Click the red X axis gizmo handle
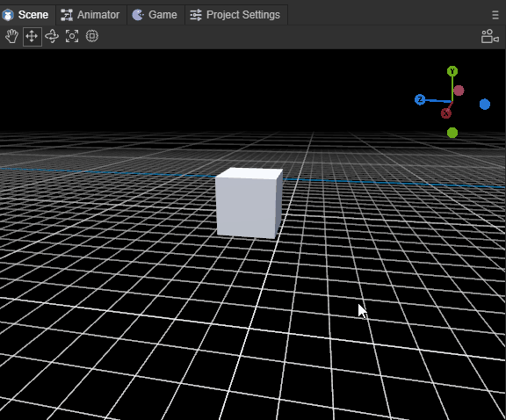The width and height of the screenshot is (506, 420). [x=445, y=113]
